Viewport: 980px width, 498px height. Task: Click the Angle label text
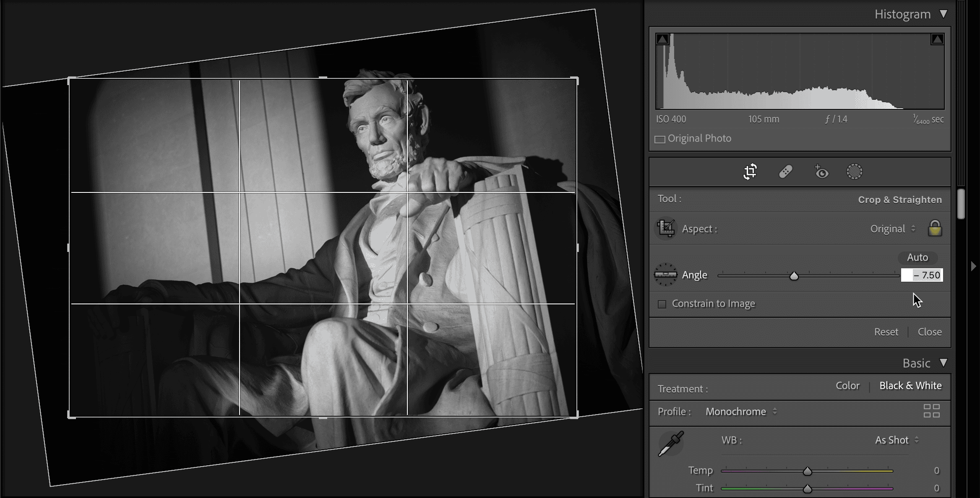[x=694, y=275]
